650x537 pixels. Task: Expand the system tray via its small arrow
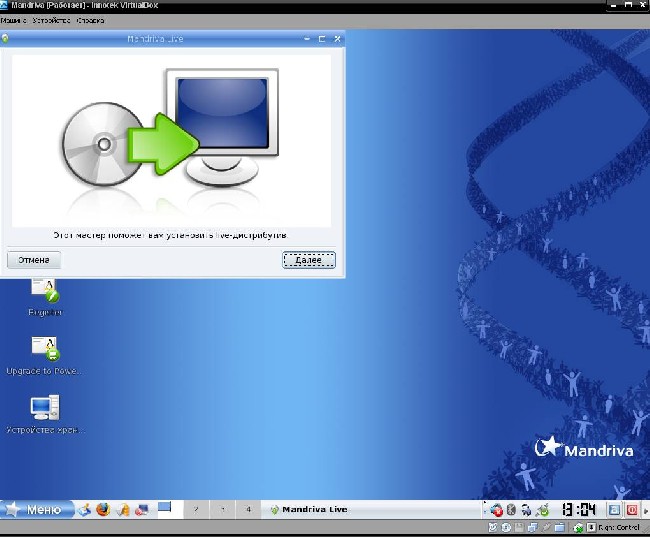pos(485,503)
